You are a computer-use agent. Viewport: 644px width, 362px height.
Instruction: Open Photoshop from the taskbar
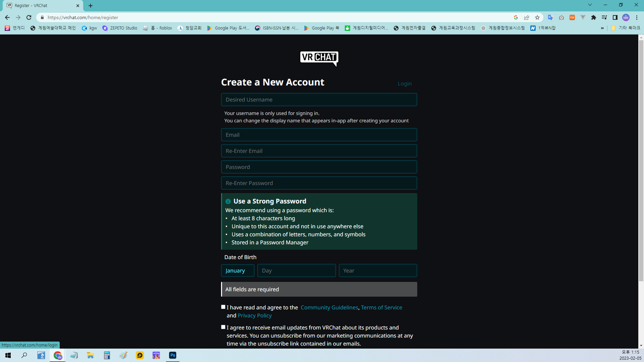173,355
